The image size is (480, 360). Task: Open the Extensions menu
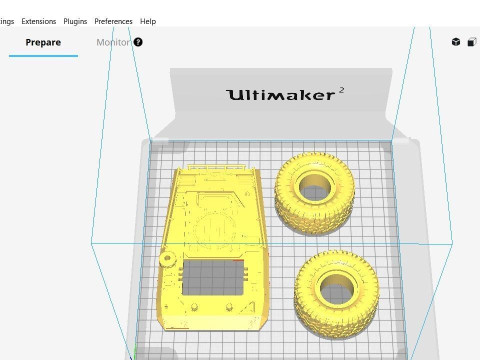click(39, 21)
